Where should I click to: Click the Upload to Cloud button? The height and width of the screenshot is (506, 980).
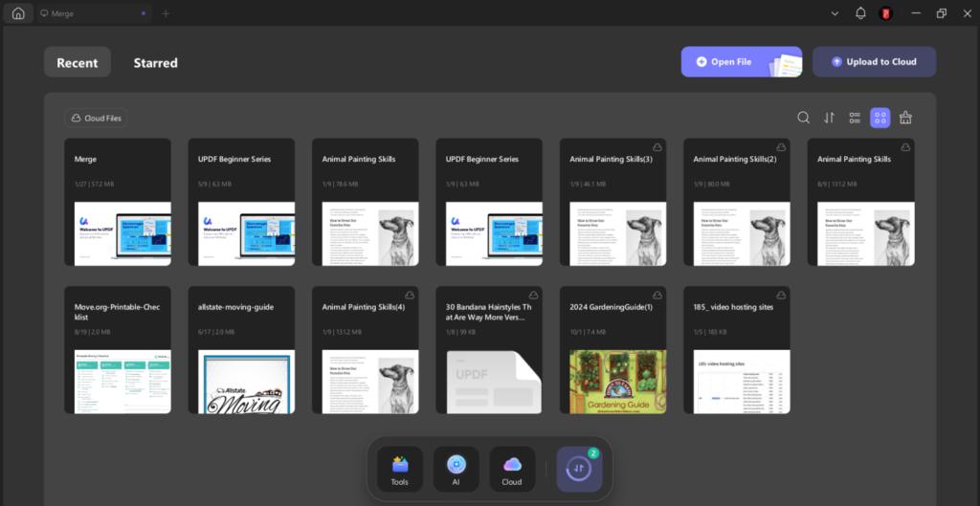point(874,62)
